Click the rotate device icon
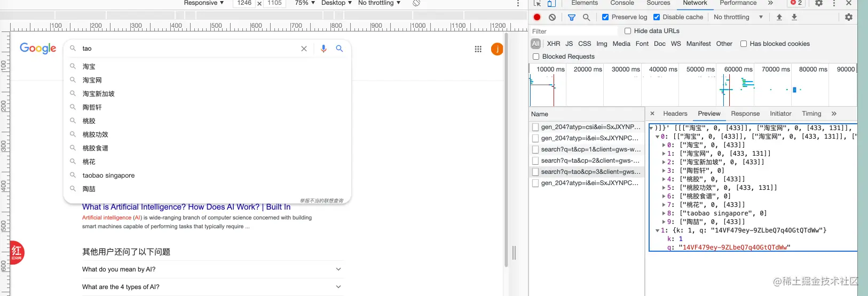The height and width of the screenshot is (296, 868). tap(416, 3)
